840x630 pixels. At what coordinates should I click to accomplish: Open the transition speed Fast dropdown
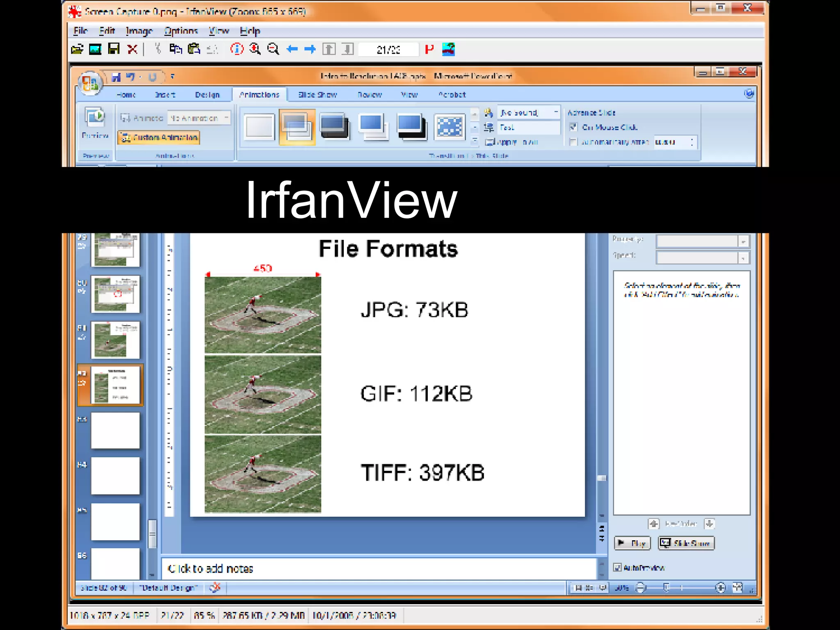tap(529, 128)
